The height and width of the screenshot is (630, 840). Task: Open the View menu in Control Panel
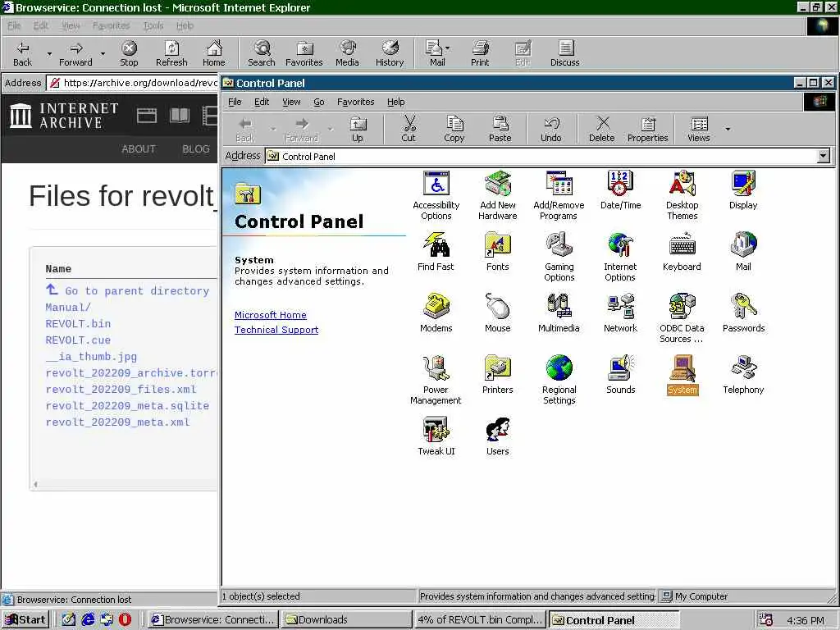pyautogui.click(x=291, y=102)
